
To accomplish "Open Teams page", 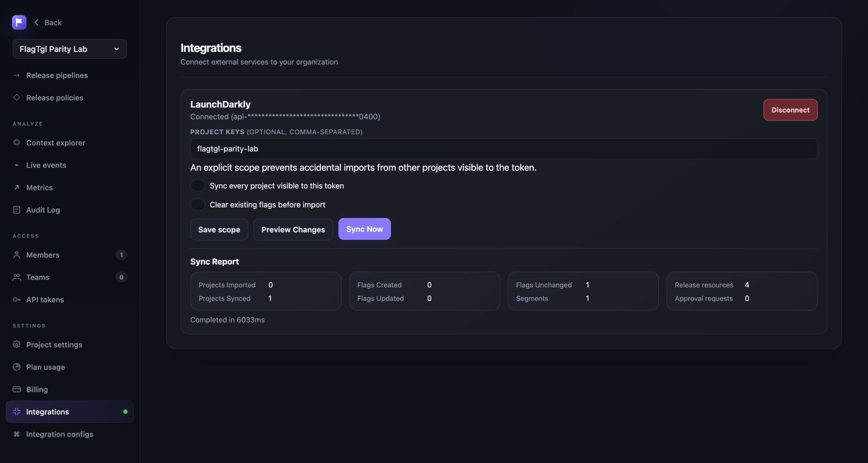I will click(x=69, y=277).
